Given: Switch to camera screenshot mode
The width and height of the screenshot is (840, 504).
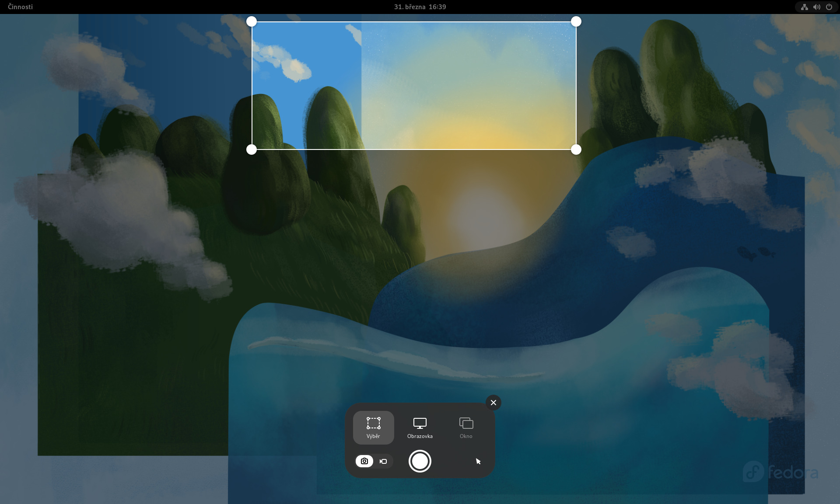Looking at the screenshot, I should click(x=364, y=461).
